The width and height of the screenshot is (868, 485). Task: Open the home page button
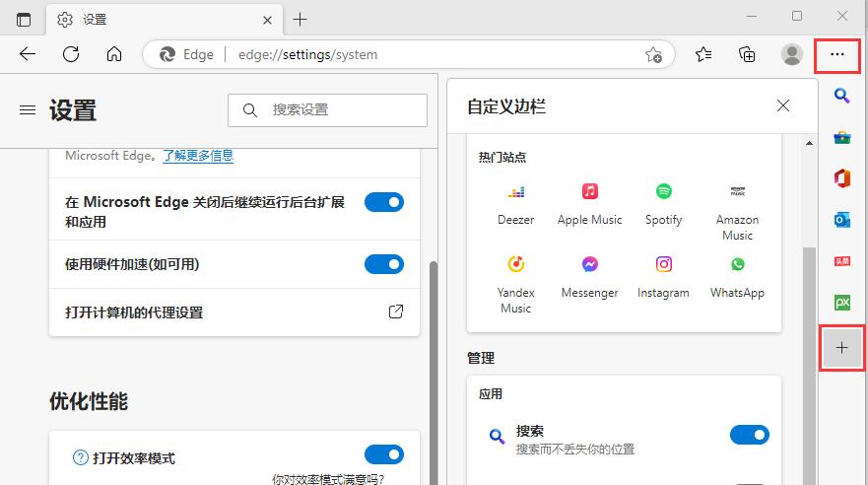click(114, 54)
